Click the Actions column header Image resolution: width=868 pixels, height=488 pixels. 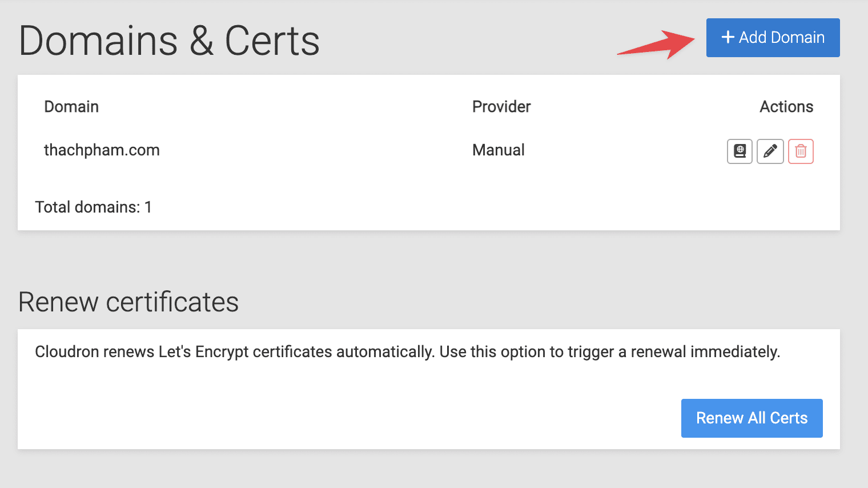point(786,107)
